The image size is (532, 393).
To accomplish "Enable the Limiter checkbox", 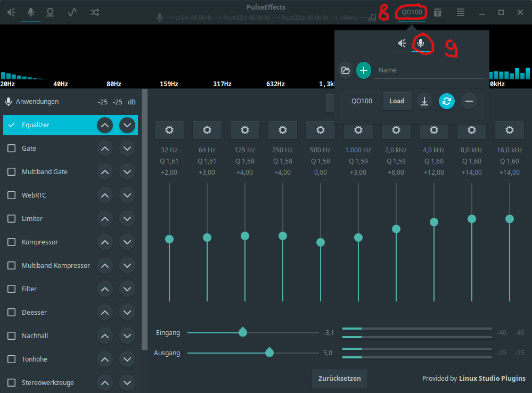I will (x=11, y=219).
